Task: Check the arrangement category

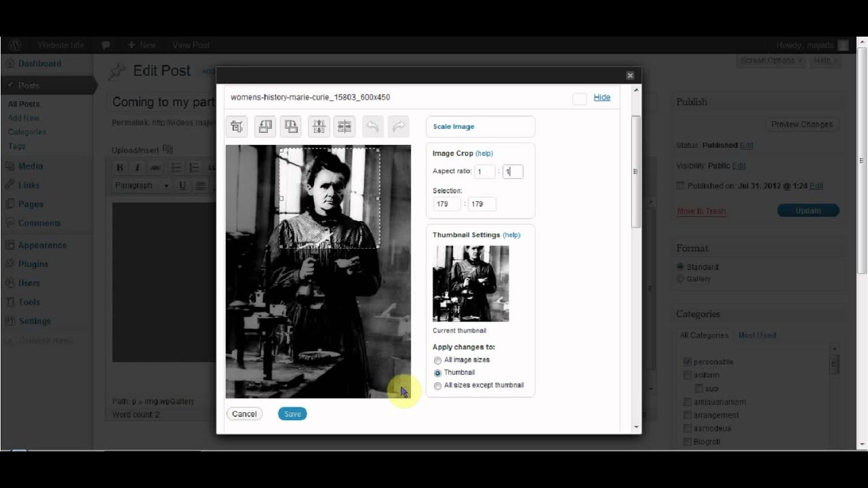Action: (688, 415)
